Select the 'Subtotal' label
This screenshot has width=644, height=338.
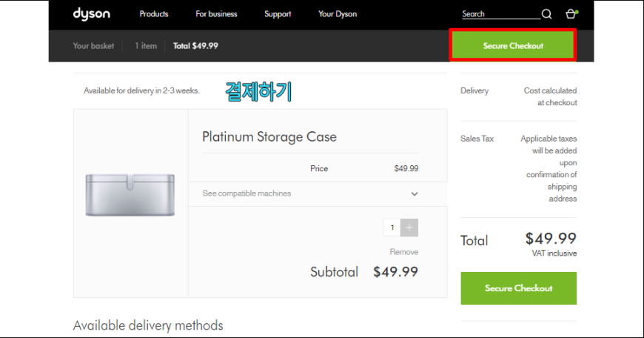[334, 272]
